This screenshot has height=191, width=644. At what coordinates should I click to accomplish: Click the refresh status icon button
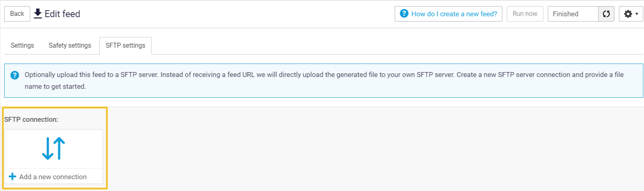(606, 14)
